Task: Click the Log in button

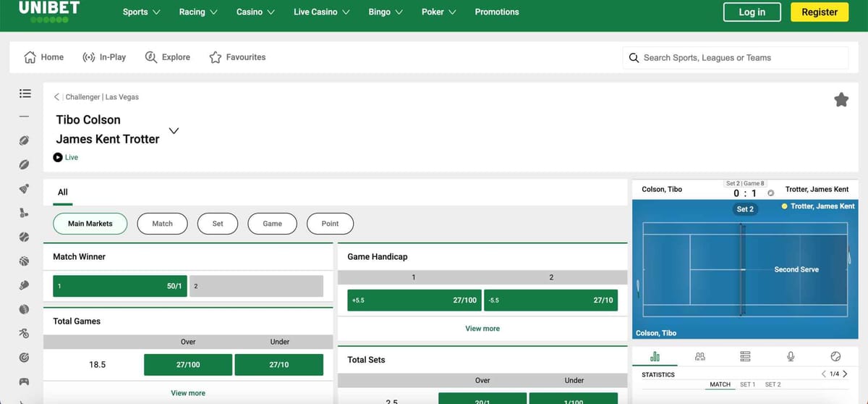Action: [752, 12]
